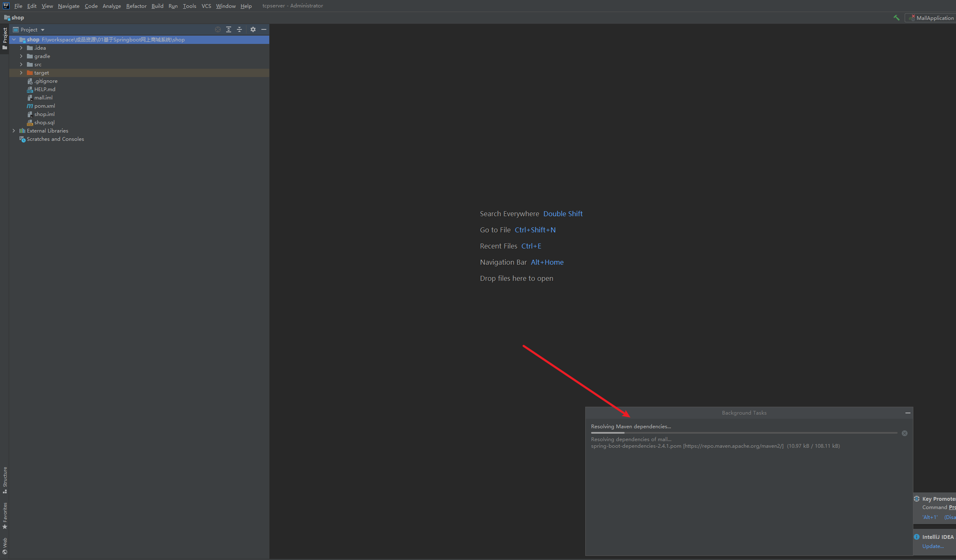Select mall.iml file in tree
This screenshot has width=956, height=560.
click(43, 98)
